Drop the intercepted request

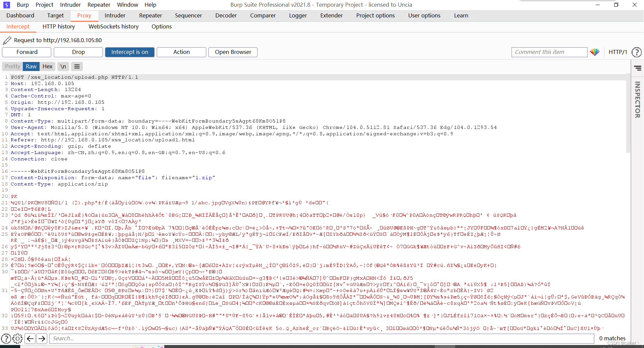click(78, 52)
